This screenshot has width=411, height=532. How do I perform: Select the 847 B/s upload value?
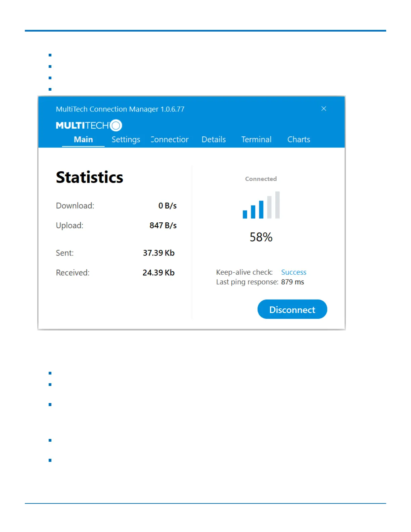[x=163, y=225]
